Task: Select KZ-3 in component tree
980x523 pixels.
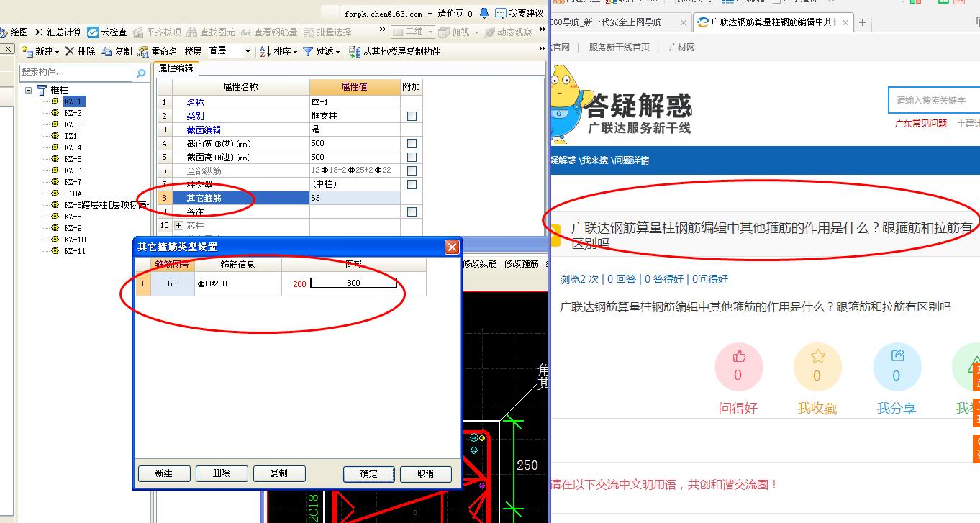Action: pyautogui.click(x=73, y=124)
